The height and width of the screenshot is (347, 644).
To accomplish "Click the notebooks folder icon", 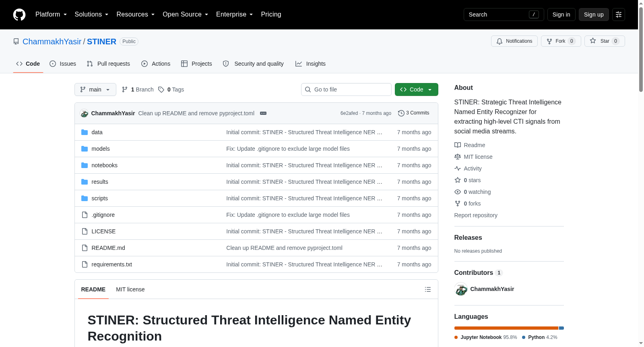I will tap(85, 165).
